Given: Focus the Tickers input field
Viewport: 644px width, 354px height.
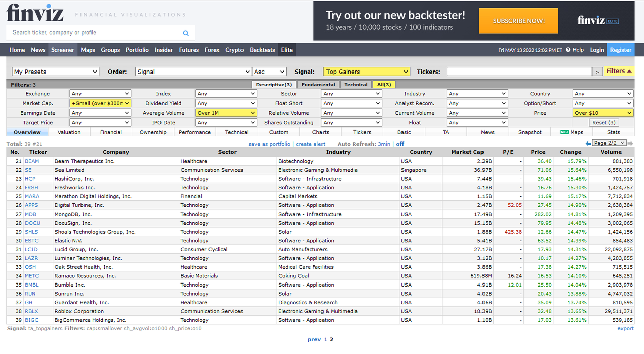Looking at the screenshot, I should 519,72.
